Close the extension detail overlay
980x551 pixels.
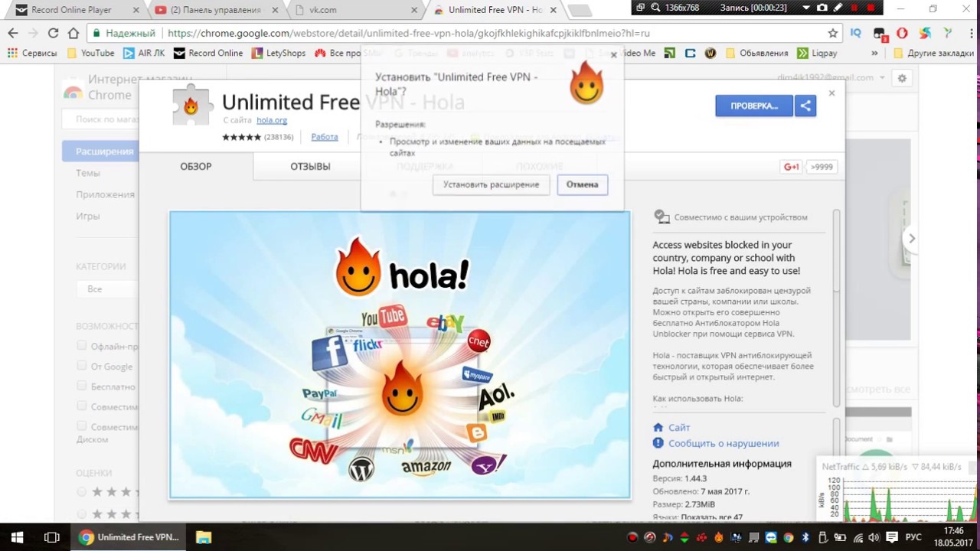click(x=831, y=93)
